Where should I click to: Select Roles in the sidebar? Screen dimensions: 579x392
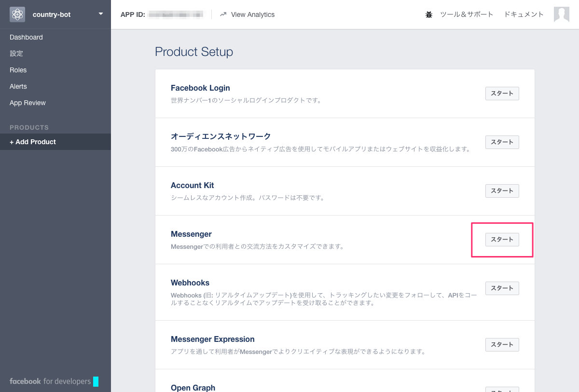pyautogui.click(x=18, y=70)
